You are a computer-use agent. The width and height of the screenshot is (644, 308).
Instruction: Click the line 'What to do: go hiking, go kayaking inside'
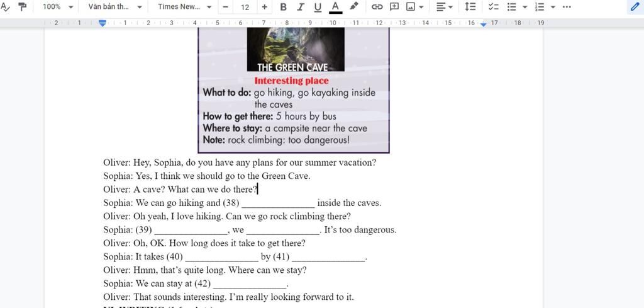tap(289, 93)
